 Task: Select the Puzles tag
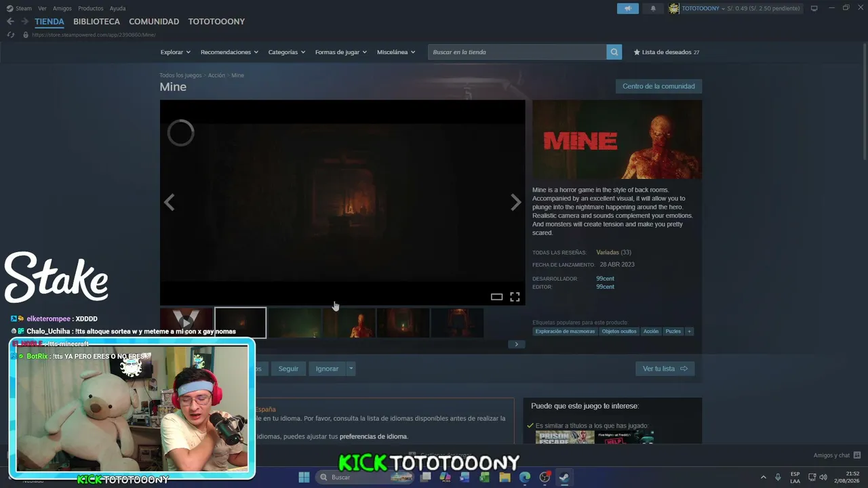tap(673, 331)
